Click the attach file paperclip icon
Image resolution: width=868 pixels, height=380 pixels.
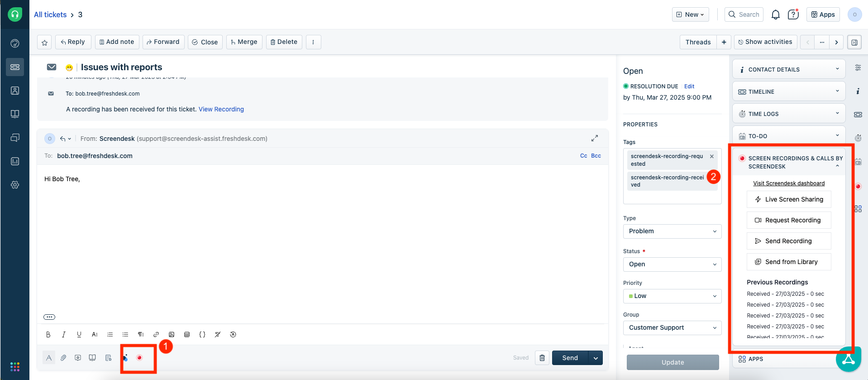[63, 358]
